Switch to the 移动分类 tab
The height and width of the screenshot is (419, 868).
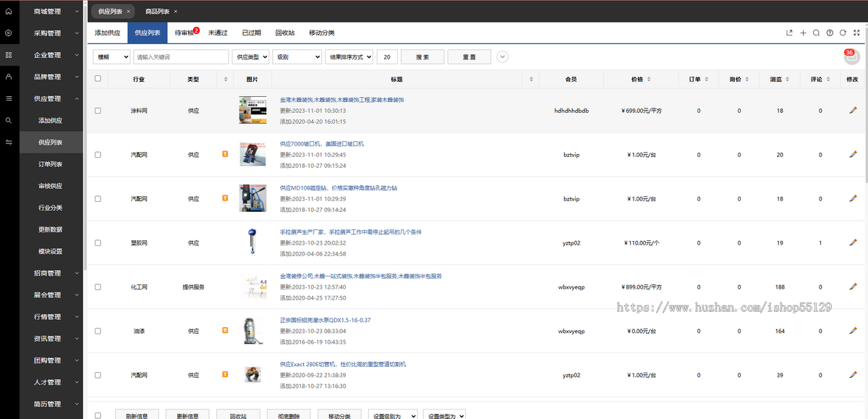[321, 33]
